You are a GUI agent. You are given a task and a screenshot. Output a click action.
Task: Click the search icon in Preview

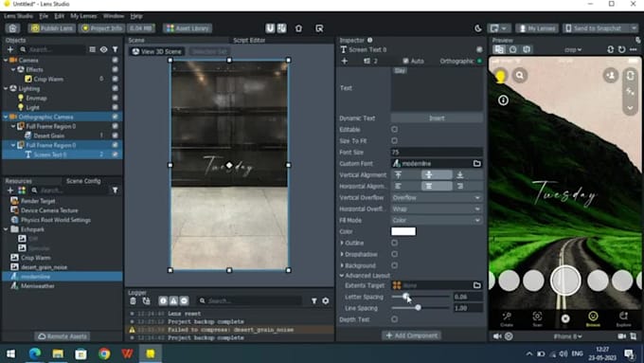click(x=520, y=75)
